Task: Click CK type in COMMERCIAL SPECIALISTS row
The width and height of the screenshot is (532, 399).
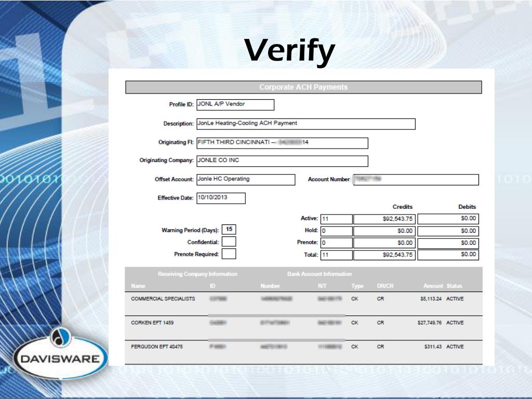Action: click(x=354, y=299)
